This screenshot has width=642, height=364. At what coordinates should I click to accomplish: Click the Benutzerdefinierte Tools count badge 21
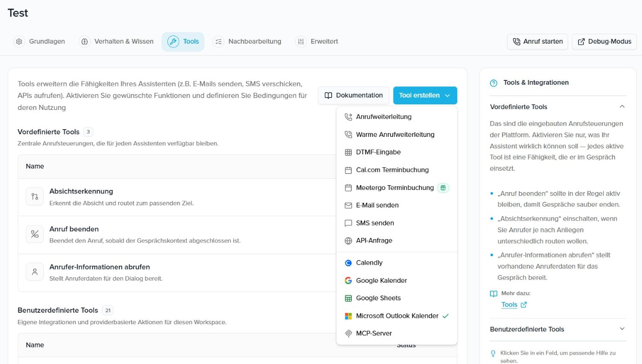[108, 310]
